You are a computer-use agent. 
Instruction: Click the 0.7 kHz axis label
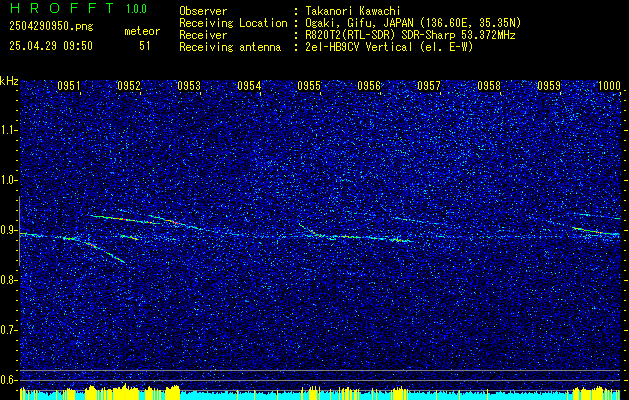[x=8, y=330]
